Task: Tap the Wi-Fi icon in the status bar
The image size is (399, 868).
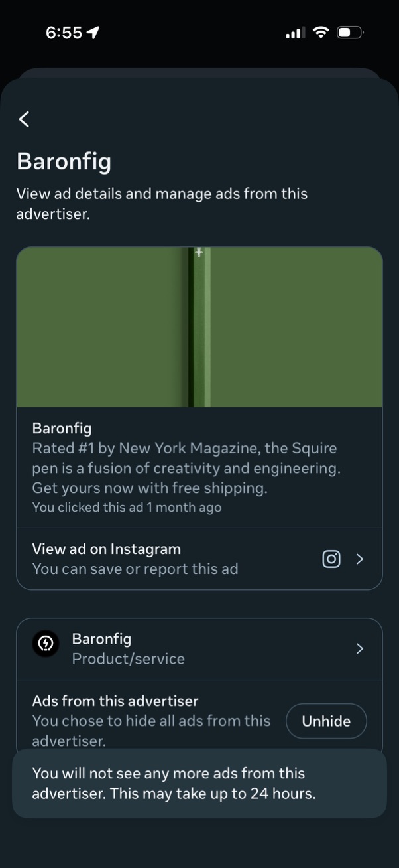Action: point(321,32)
